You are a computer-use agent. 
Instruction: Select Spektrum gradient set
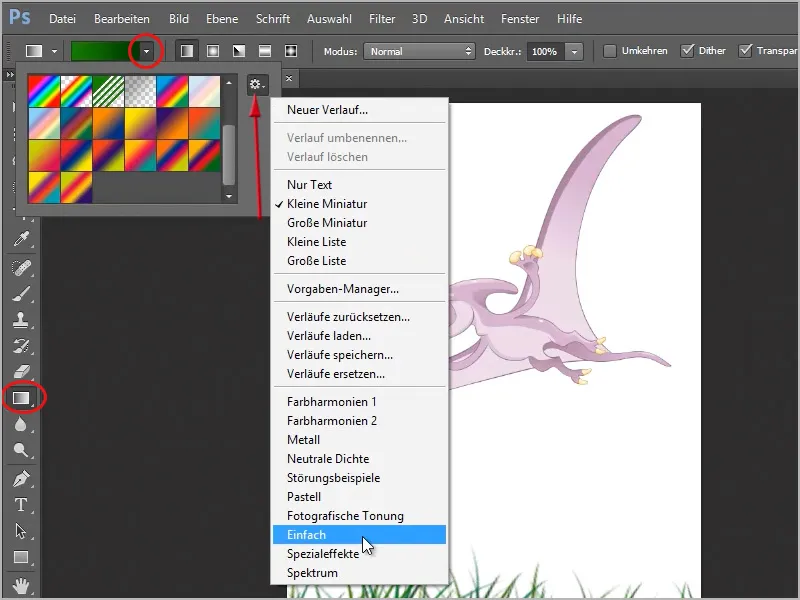359,572
